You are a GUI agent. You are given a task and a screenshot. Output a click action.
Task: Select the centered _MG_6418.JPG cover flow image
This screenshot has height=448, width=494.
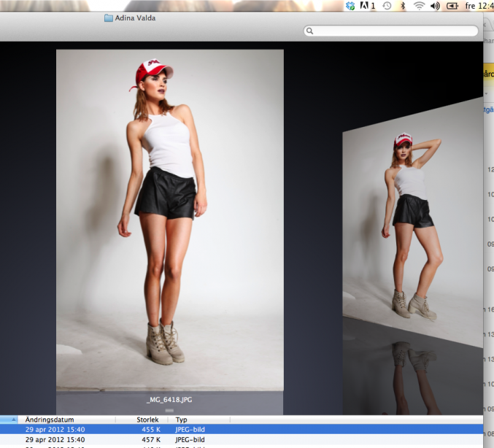[x=170, y=220]
